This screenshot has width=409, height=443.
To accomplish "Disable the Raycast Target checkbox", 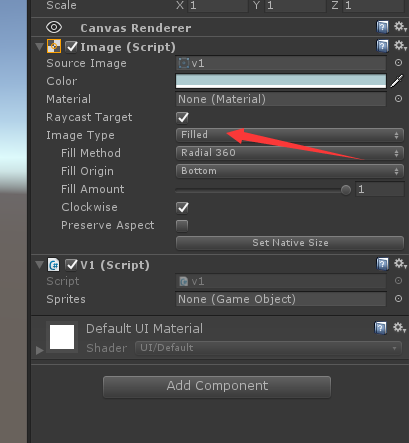I will (x=182, y=117).
